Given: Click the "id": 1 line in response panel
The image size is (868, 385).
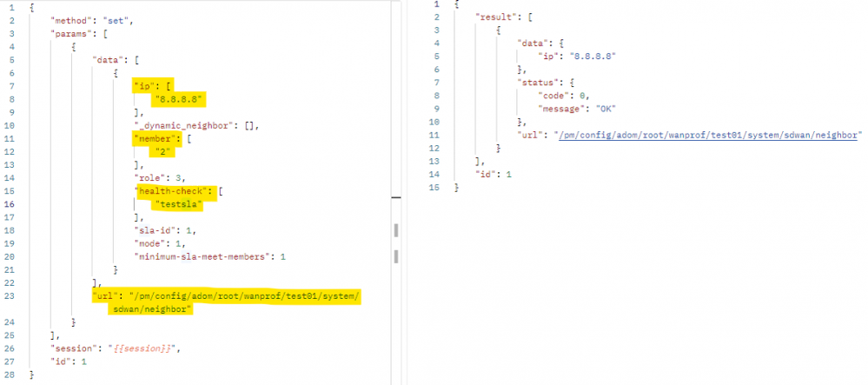Looking at the screenshot, I should click(x=494, y=175).
